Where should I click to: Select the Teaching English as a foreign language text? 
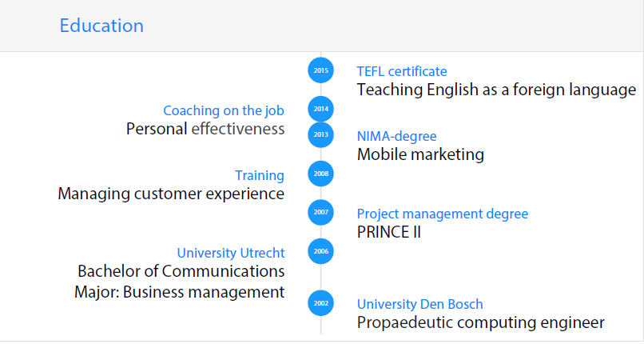496,90
